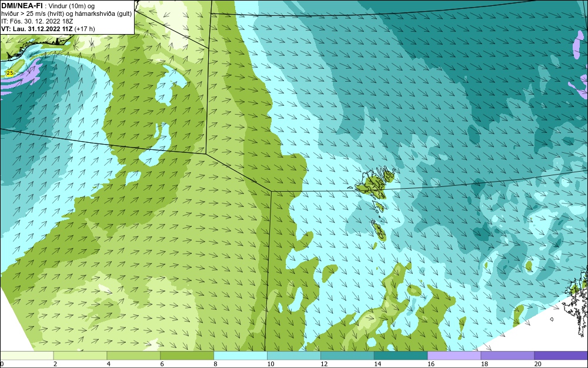The width and height of the screenshot is (588, 368).
Task: Click the 2–4 m/s light green legend swatch
Action: click(80, 355)
